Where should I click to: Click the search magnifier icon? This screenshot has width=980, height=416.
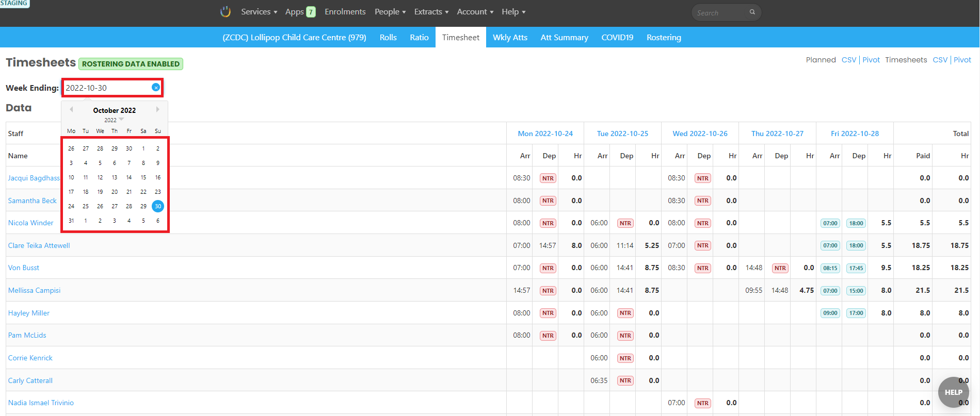(752, 12)
